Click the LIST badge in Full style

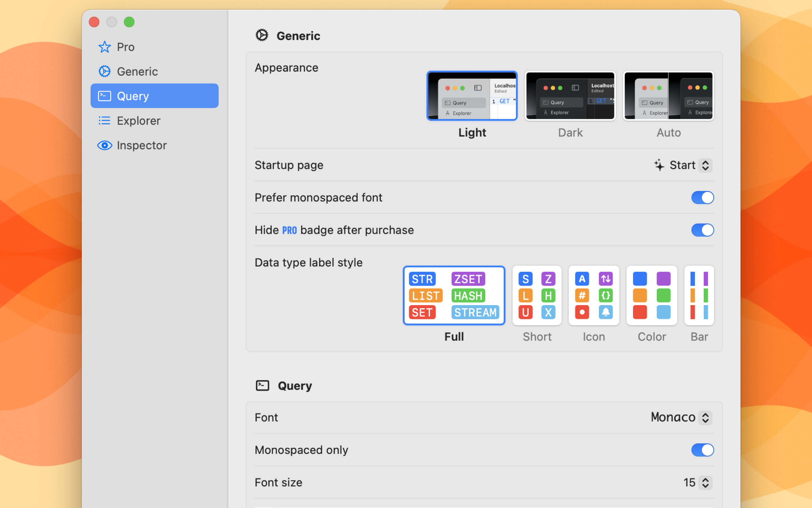point(425,296)
